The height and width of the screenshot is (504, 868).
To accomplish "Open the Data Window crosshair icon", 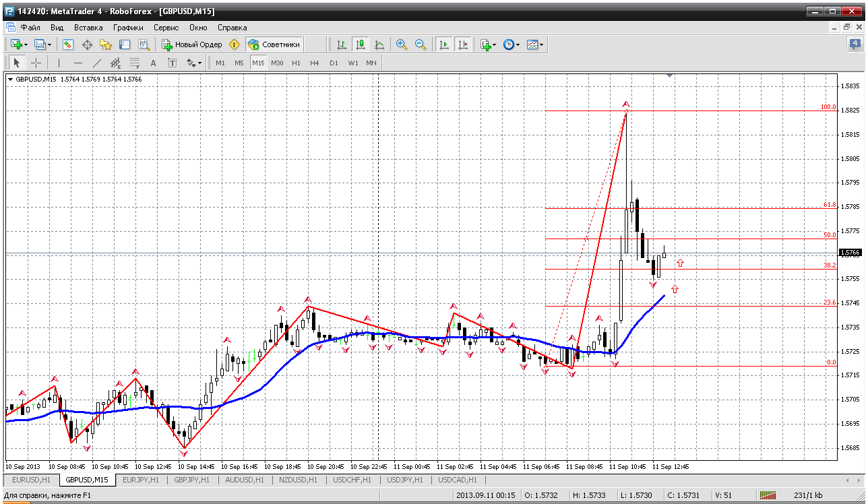I will click(87, 44).
